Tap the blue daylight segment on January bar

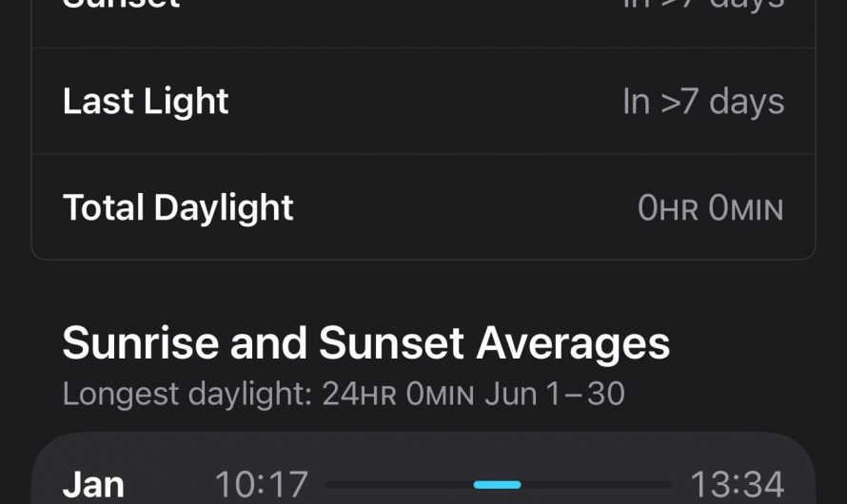[497, 485]
